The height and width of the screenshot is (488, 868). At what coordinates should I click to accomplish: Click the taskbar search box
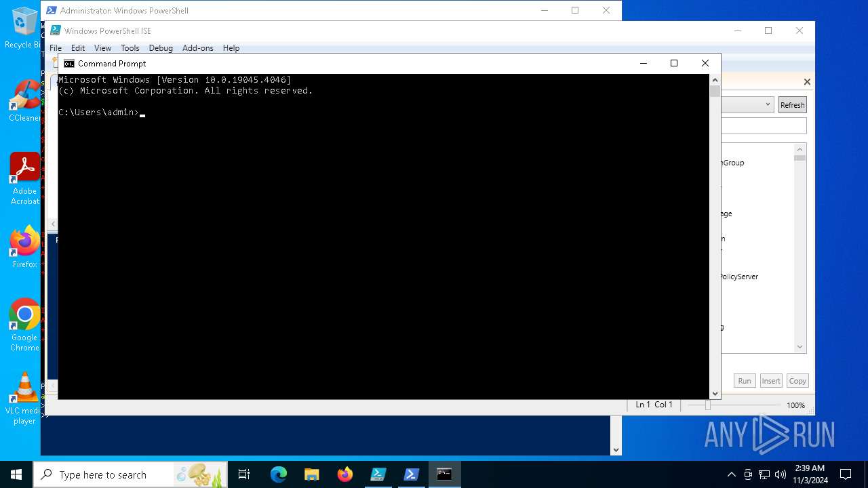coord(130,474)
